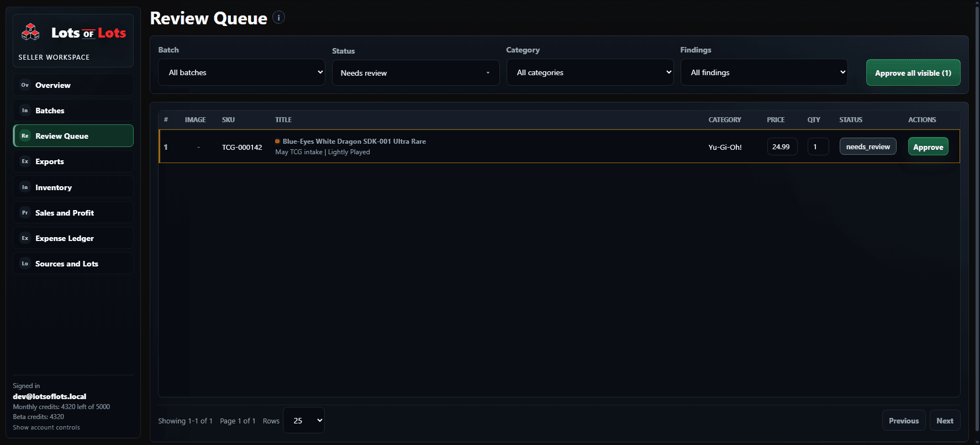Edit the quantity field showing 1
Viewport: 980px width, 445px height.
[x=818, y=146]
